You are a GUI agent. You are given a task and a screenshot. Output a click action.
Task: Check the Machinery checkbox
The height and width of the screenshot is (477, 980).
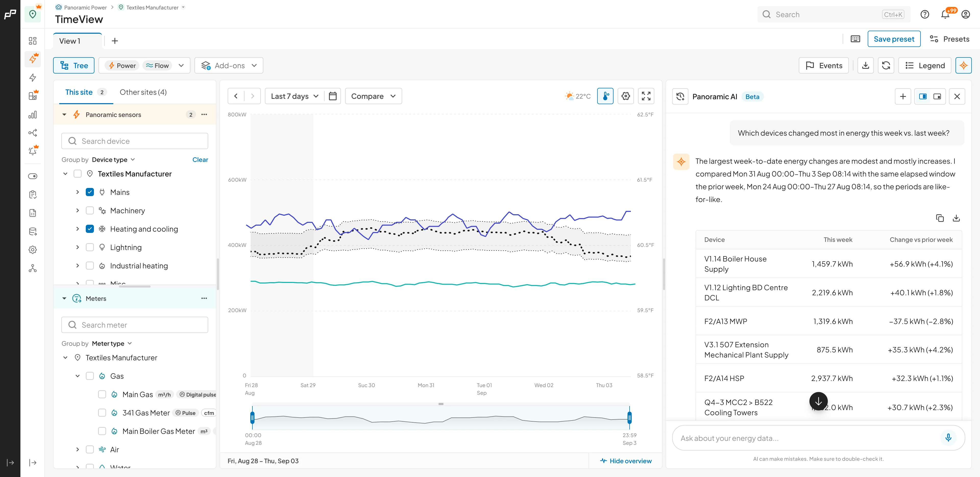click(x=90, y=210)
